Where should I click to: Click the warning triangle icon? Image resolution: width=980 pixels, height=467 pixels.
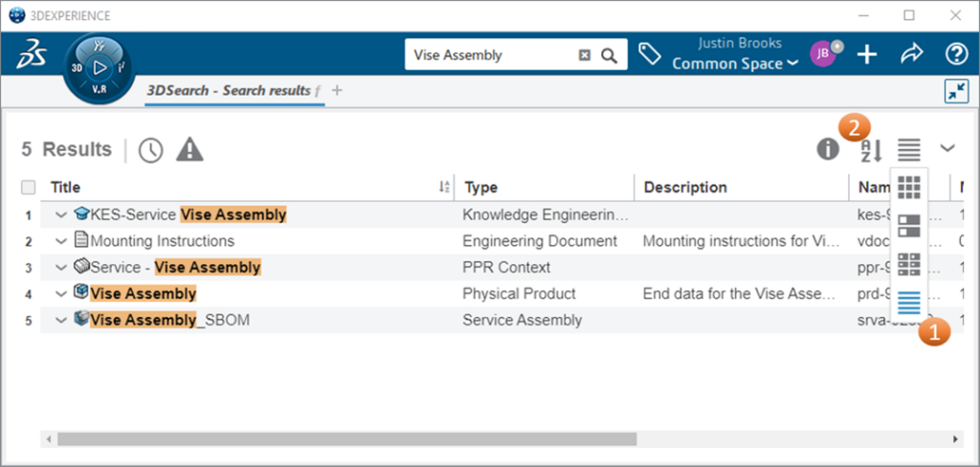189,149
